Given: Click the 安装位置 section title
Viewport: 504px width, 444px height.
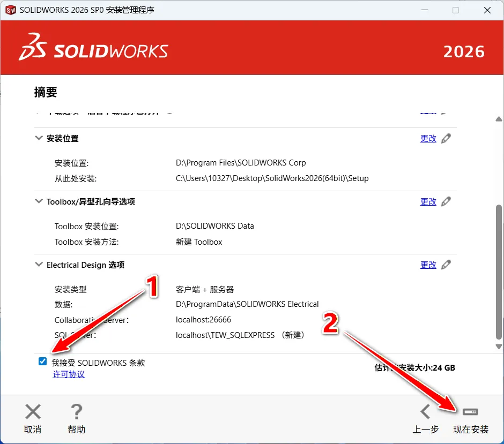Looking at the screenshot, I should 63,138.
